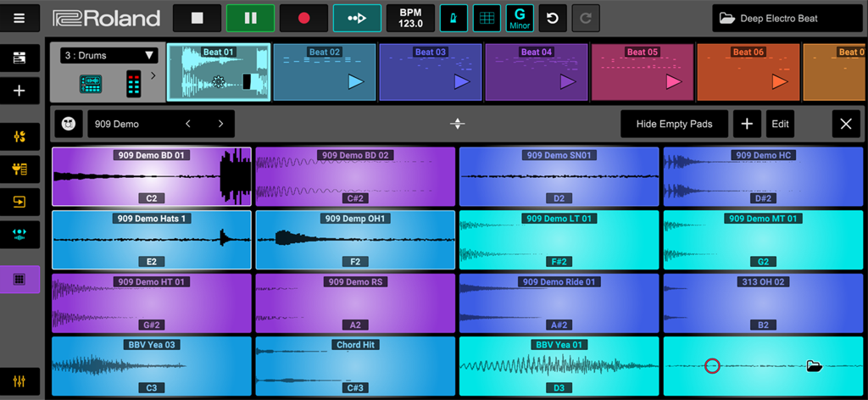
Task: Undo the last action
Action: point(553,19)
